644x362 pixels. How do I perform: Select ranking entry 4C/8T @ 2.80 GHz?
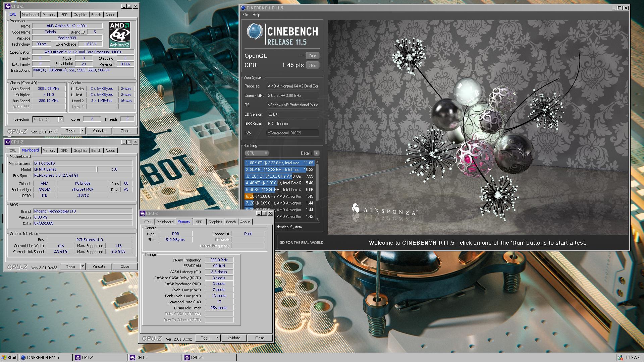[279, 190]
